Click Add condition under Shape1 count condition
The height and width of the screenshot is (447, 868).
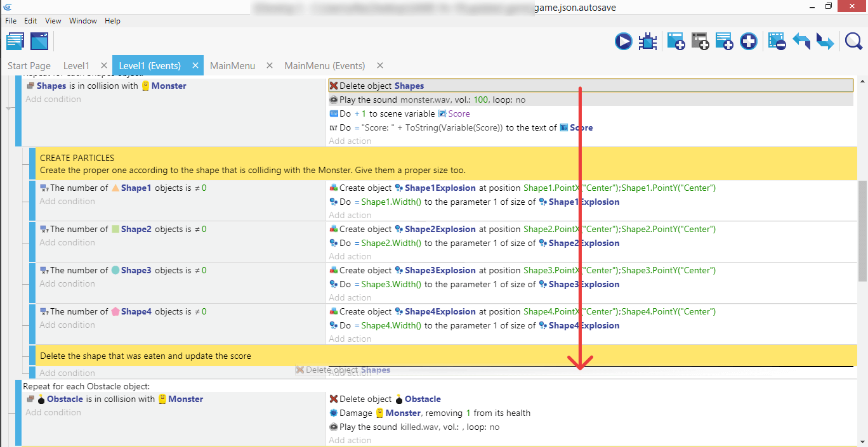click(67, 202)
